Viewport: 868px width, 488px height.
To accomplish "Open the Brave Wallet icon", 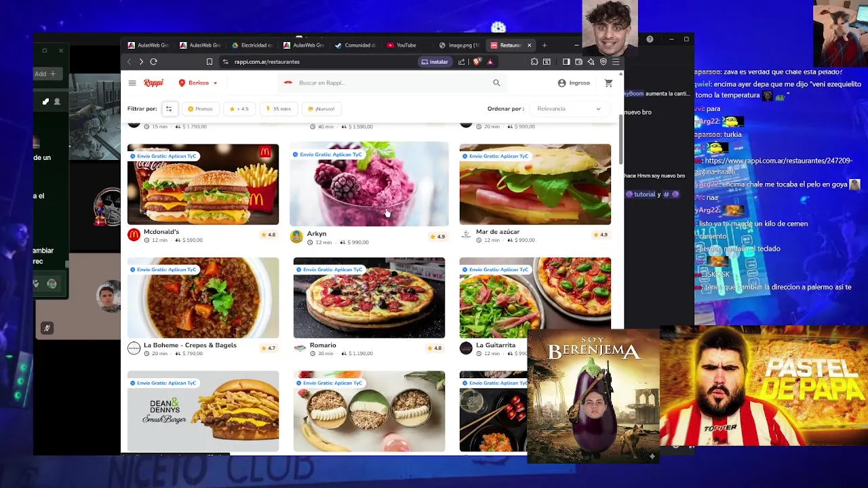I will 578,62.
